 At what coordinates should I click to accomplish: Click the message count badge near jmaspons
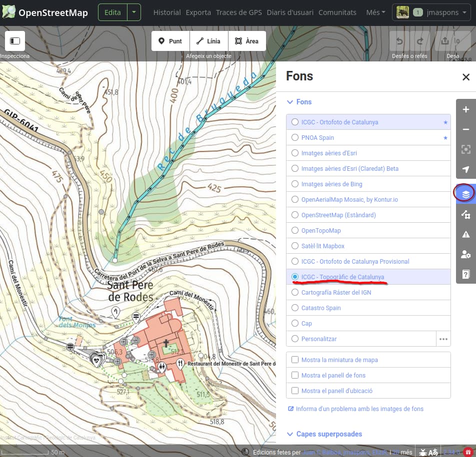(417, 12)
